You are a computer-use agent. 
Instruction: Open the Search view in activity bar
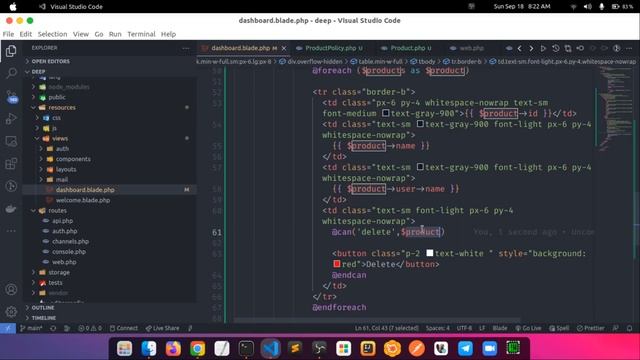coord(11,73)
